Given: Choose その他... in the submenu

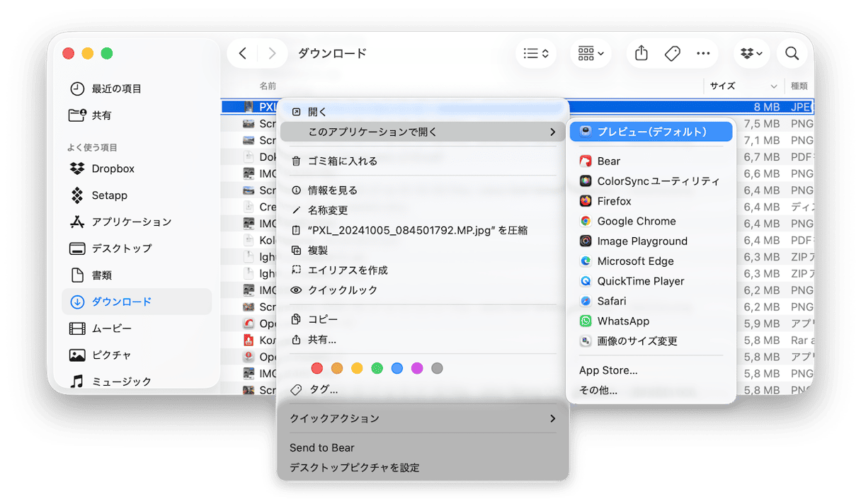Looking at the screenshot, I should 651,390.
